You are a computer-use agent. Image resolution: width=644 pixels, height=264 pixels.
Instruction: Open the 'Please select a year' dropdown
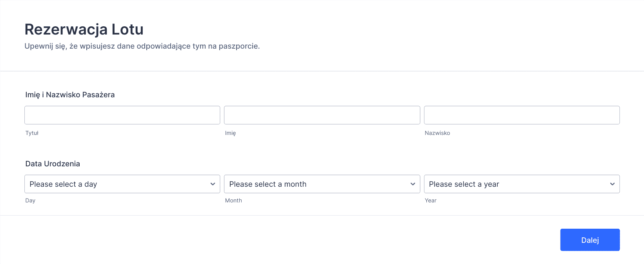[x=522, y=184]
